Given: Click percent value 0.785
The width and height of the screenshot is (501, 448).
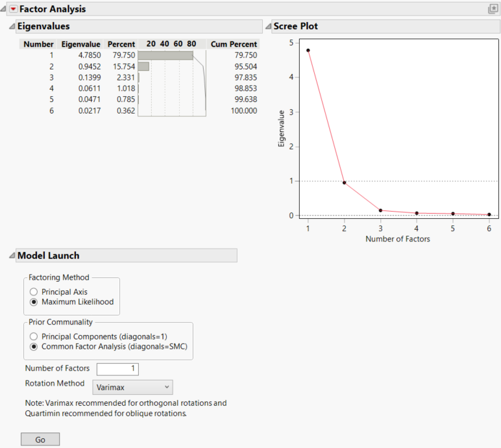Looking at the screenshot, I should click(126, 99).
